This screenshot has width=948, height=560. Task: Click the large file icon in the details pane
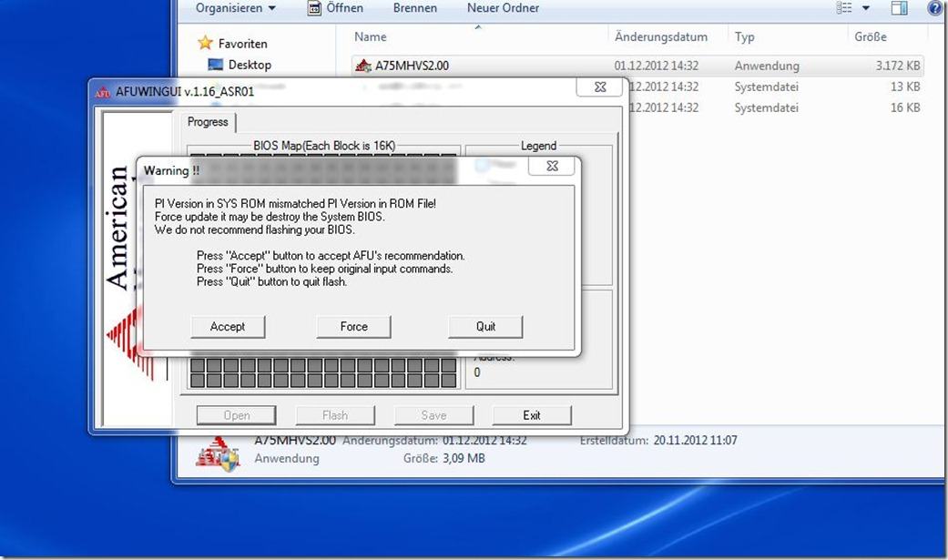[218, 454]
